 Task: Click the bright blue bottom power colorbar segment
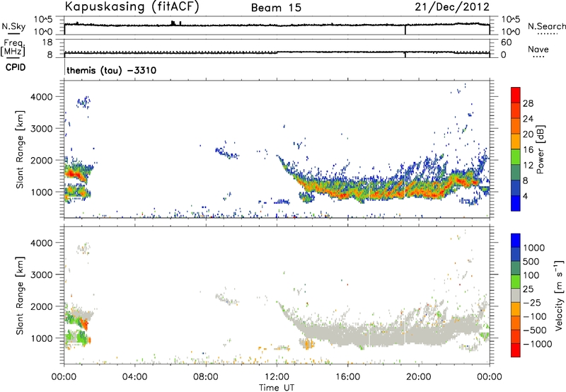pyautogui.click(x=516, y=203)
